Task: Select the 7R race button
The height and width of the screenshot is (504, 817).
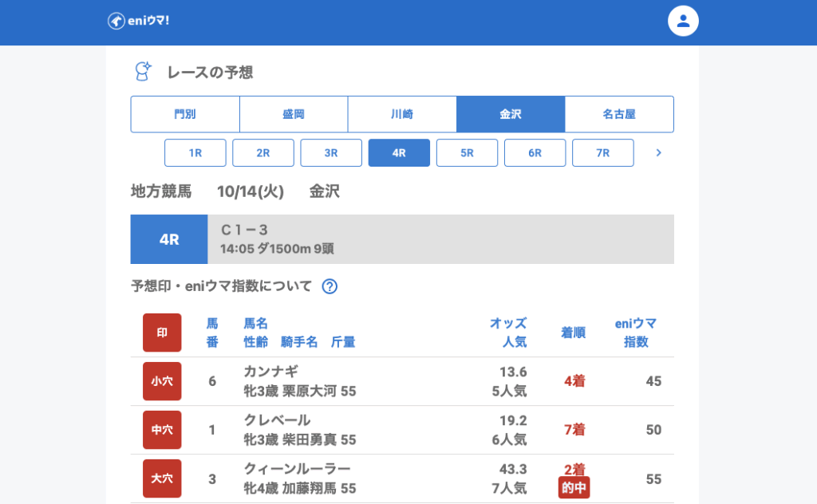Action: (x=603, y=153)
